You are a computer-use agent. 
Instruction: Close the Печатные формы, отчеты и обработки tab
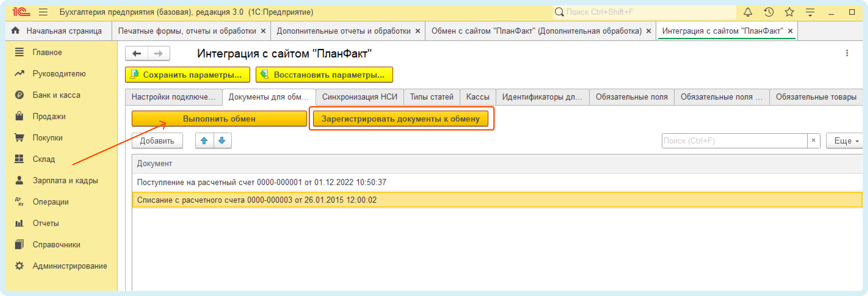pos(263,31)
